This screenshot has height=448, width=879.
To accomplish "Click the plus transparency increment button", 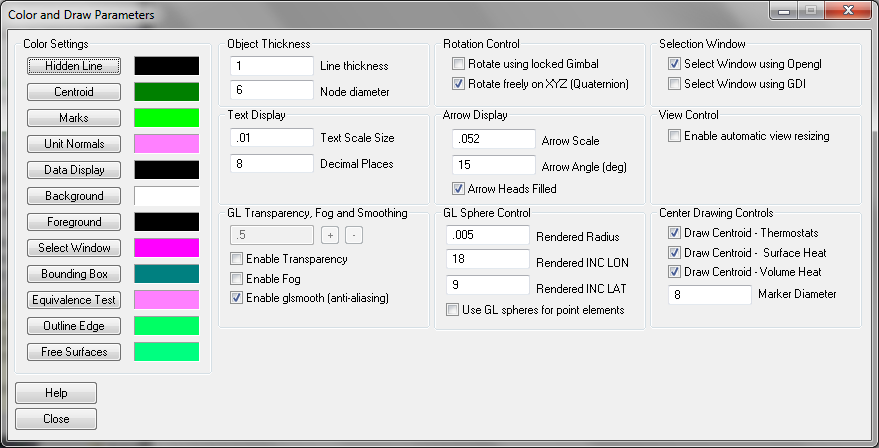I will click(330, 235).
